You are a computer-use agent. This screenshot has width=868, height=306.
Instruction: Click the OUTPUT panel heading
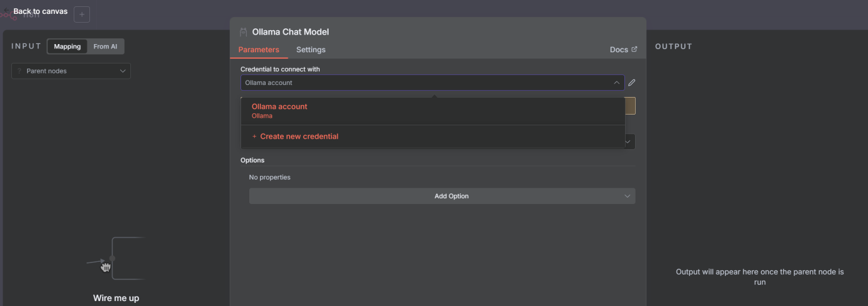[x=674, y=47]
